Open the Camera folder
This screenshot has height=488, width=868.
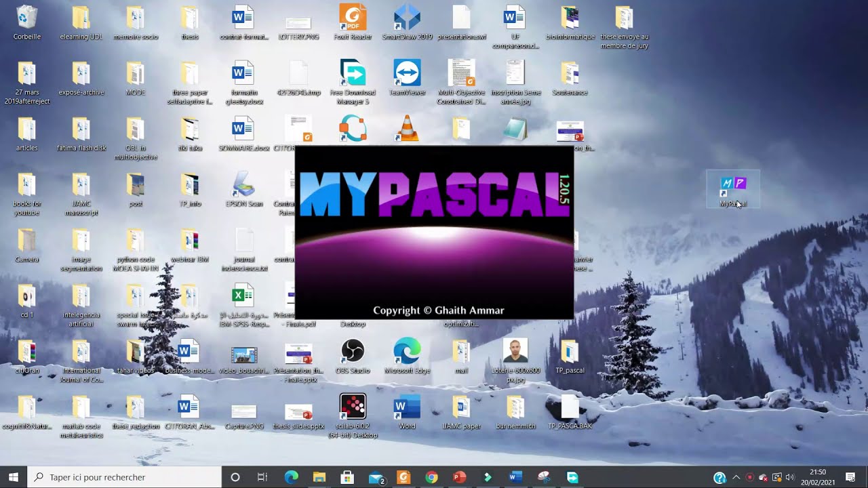[27, 245]
